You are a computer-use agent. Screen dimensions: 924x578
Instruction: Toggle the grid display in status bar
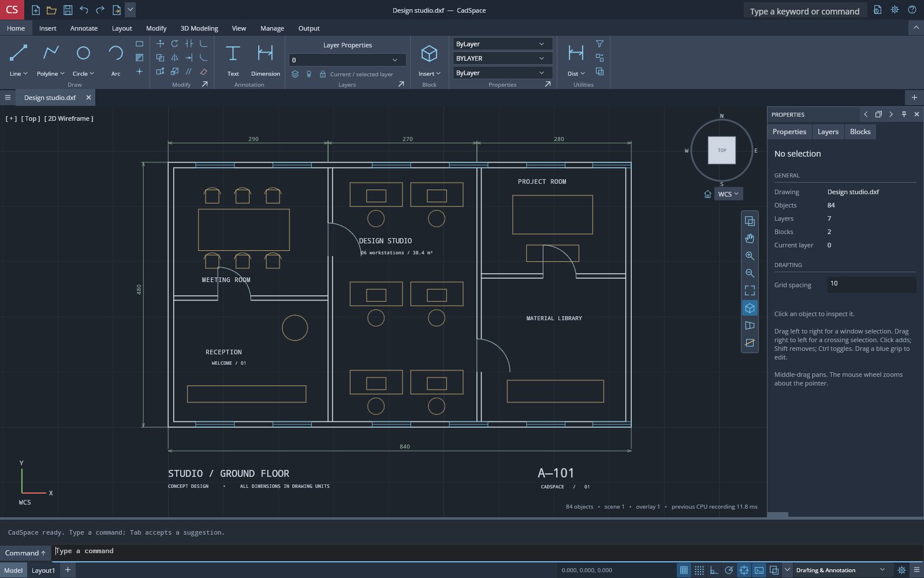[684, 570]
